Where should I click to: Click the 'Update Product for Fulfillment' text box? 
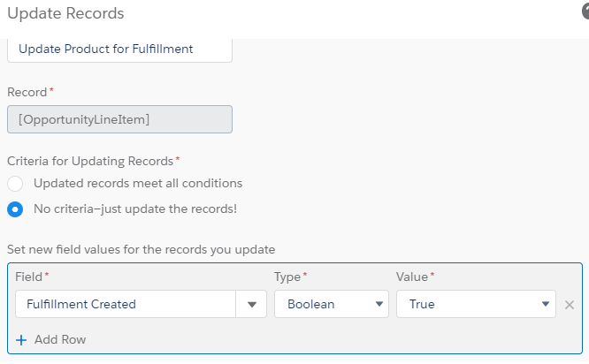[119, 49]
